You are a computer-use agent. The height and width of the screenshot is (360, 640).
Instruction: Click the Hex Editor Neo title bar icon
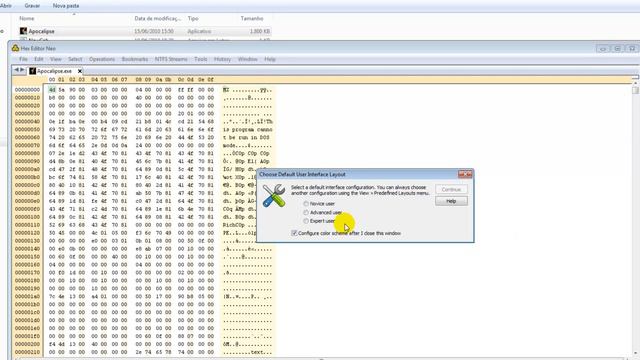point(16,48)
